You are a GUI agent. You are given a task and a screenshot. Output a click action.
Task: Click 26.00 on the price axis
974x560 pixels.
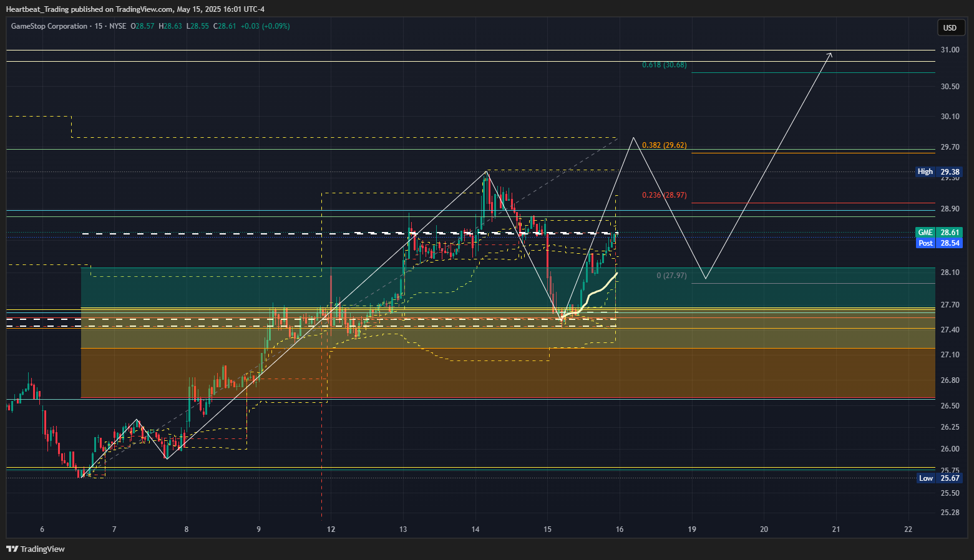[950, 449]
